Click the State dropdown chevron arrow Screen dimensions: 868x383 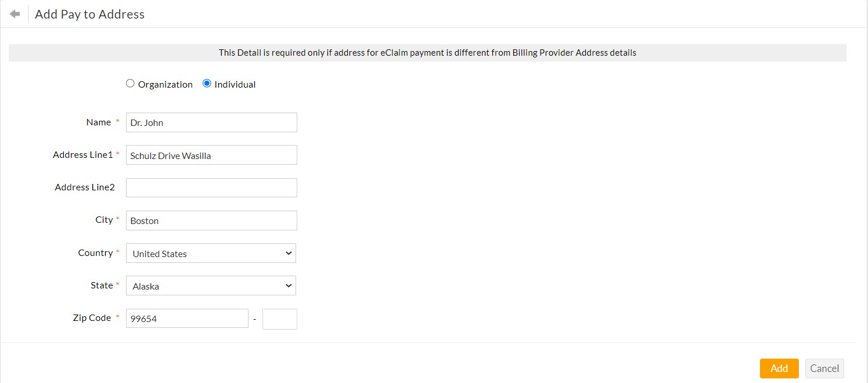coord(289,286)
